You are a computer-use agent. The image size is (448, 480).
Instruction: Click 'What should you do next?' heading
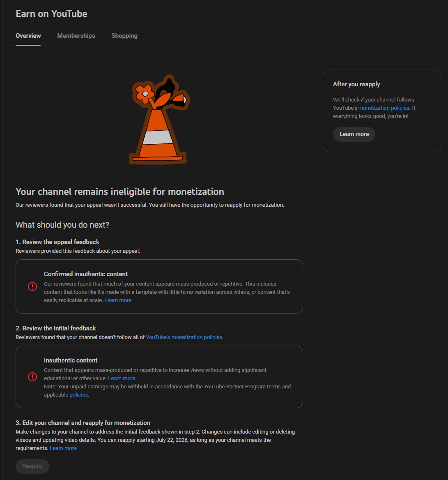pos(62,225)
